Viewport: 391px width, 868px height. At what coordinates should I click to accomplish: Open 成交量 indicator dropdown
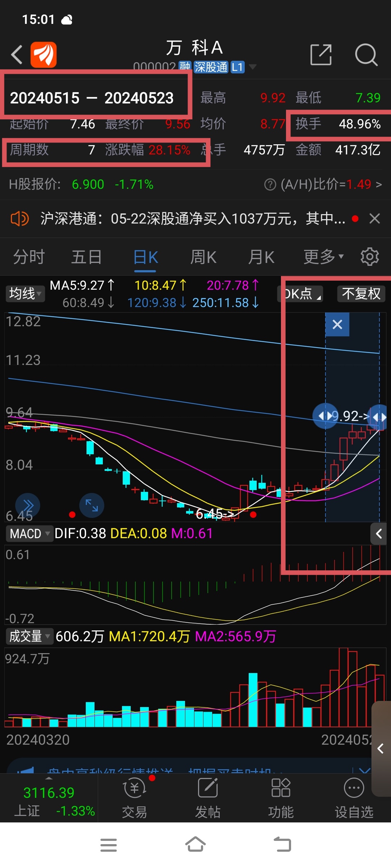click(30, 637)
